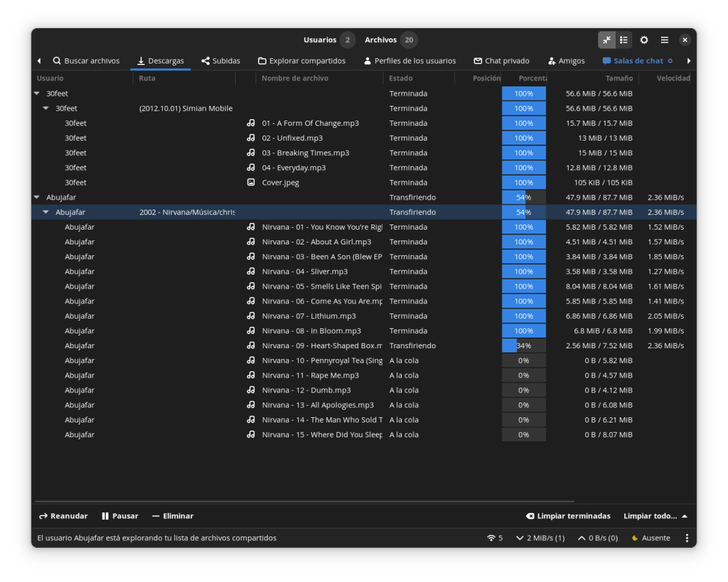Click progress bar of Heart-Shaped Box at 34%
The height and width of the screenshot is (582, 728).
tap(524, 346)
